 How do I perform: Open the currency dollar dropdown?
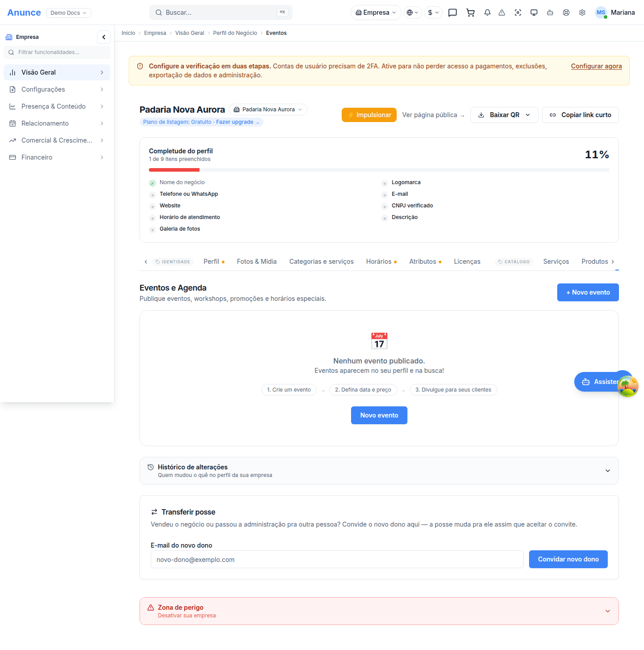(433, 13)
